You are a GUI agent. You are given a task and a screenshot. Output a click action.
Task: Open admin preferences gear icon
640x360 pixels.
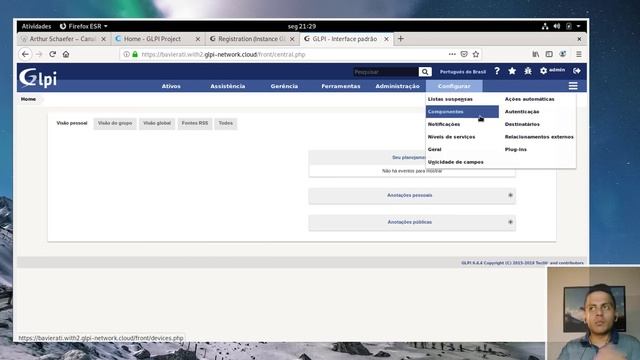pos(543,71)
